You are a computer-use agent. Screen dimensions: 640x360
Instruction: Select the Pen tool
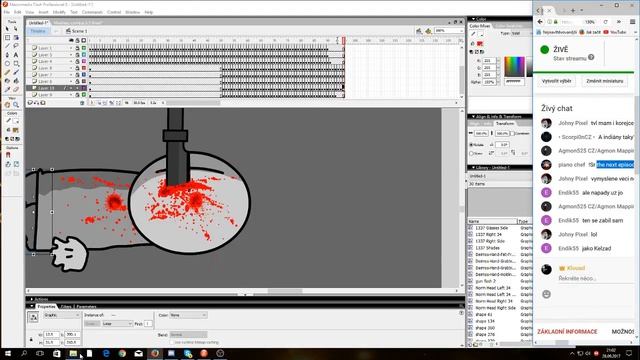coord(7,55)
